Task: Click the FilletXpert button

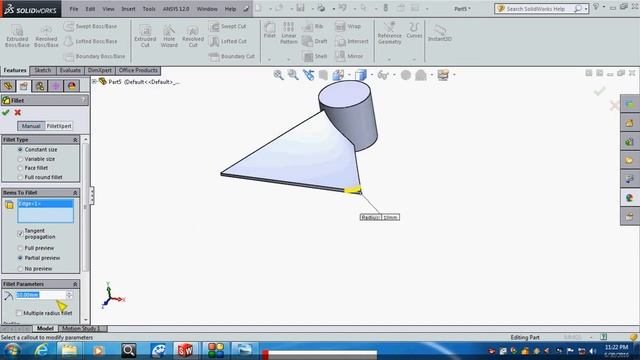Action: 59,126
